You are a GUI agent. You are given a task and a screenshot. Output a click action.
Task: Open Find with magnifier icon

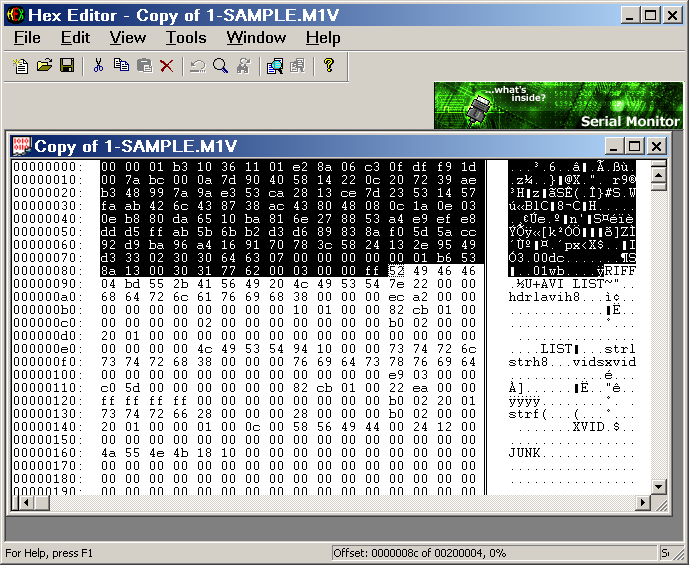pos(220,66)
